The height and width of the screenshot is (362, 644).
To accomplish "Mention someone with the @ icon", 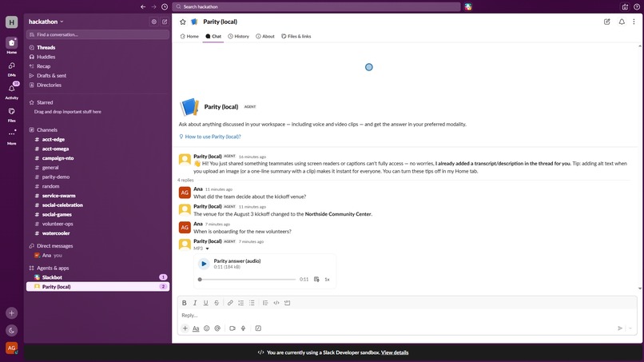I will 217,328.
